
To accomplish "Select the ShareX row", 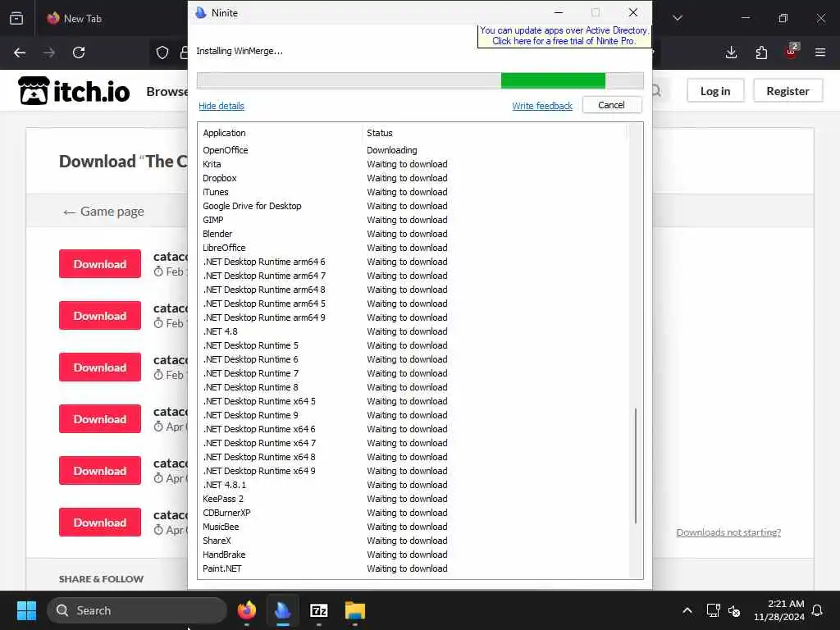I will point(413,541).
